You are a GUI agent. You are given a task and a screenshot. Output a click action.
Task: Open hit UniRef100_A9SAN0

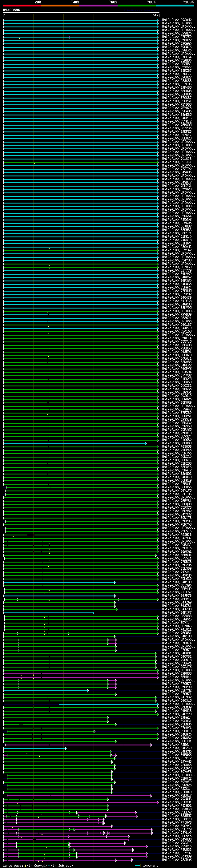177,20
